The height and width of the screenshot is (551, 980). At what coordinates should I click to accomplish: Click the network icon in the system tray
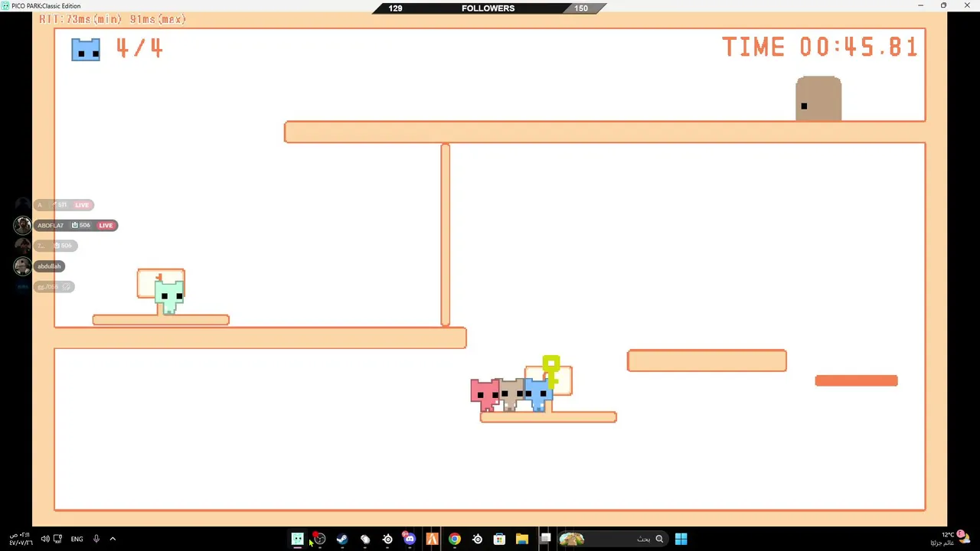click(57, 539)
